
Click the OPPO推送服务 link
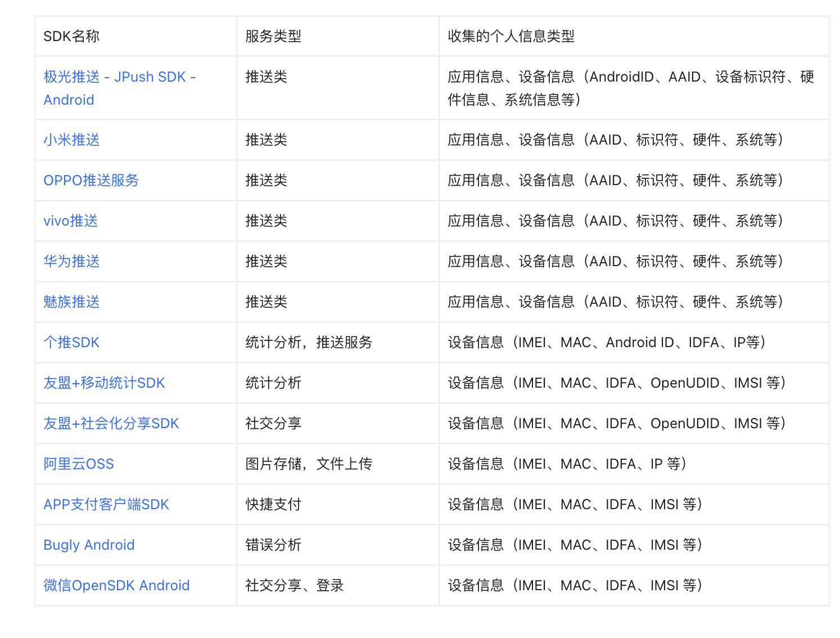pyautogui.click(x=91, y=180)
